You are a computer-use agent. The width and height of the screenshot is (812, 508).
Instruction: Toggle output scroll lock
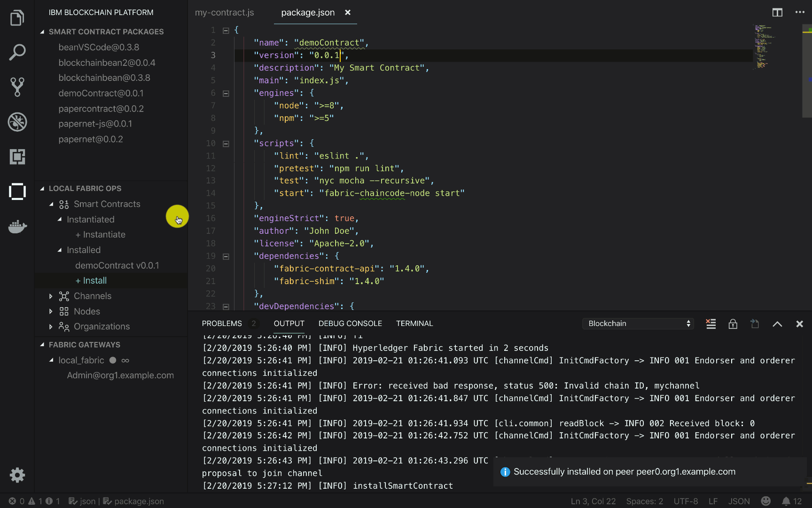(x=733, y=324)
